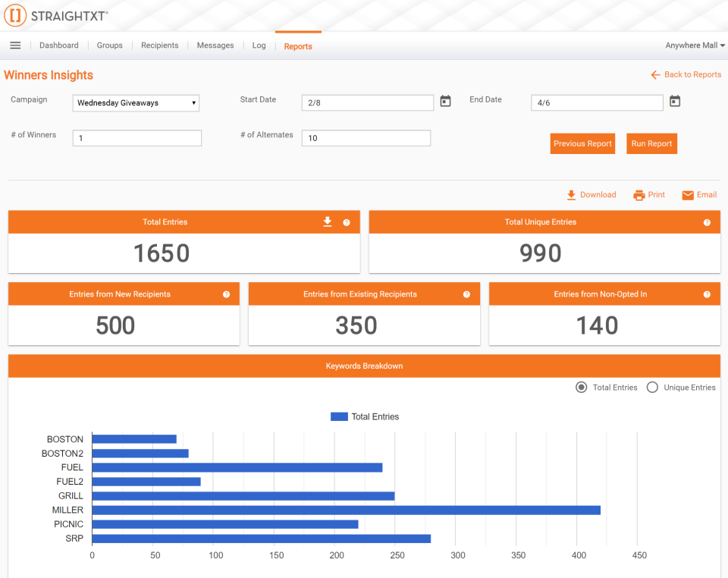Viewport: 728px width, 578px height.
Task: Switch chart to Unique Entries
Action: tap(652, 387)
